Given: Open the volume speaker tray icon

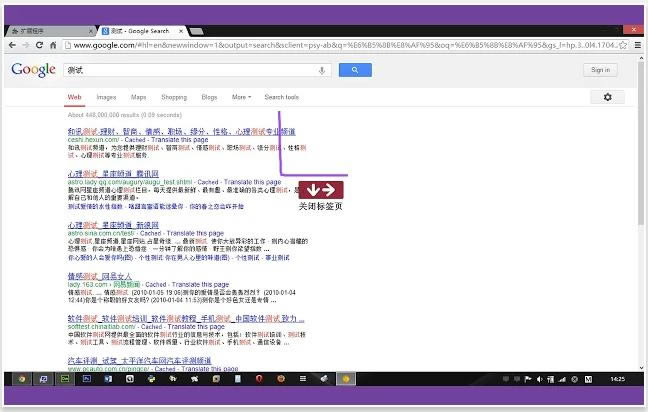Looking at the screenshot, I should pyautogui.click(x=539, y=379).
